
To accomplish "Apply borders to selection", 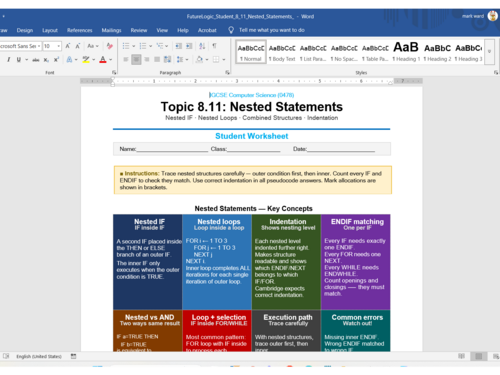I will (216, 60).
